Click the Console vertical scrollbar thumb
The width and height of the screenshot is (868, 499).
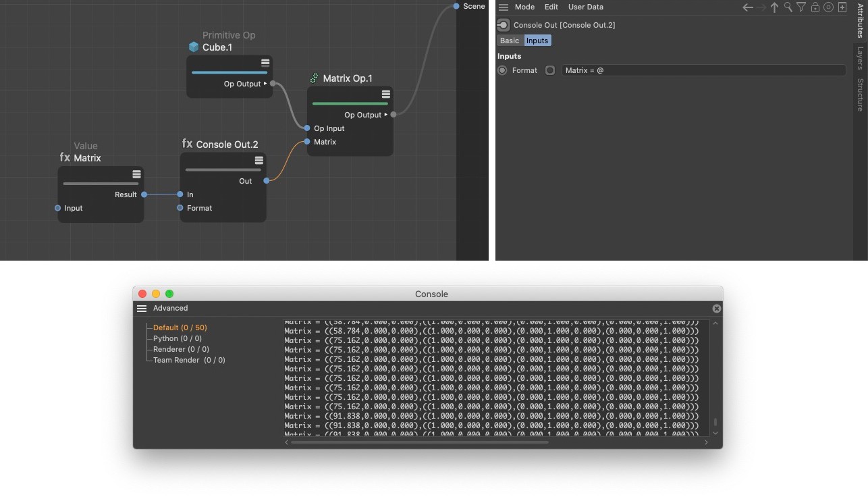[x=715, y=423]
